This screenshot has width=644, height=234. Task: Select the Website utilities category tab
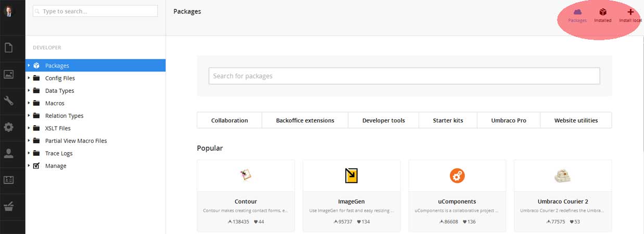coord(576,120)
